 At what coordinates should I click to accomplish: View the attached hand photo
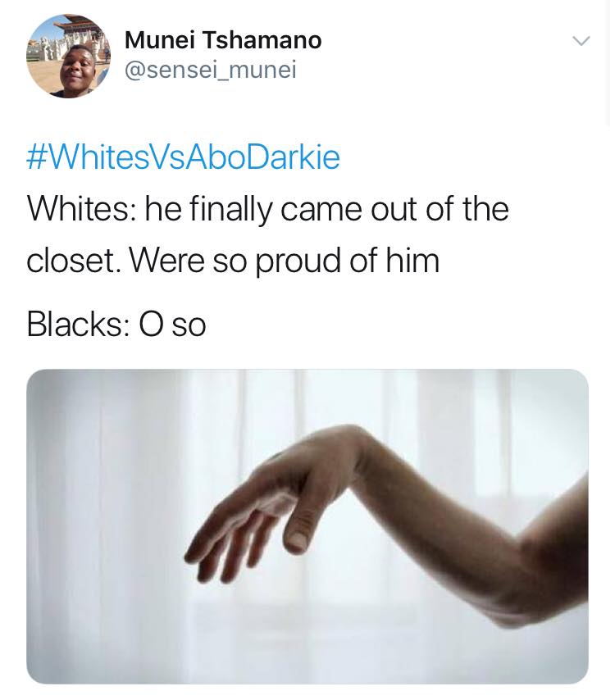tap(307, 526)
